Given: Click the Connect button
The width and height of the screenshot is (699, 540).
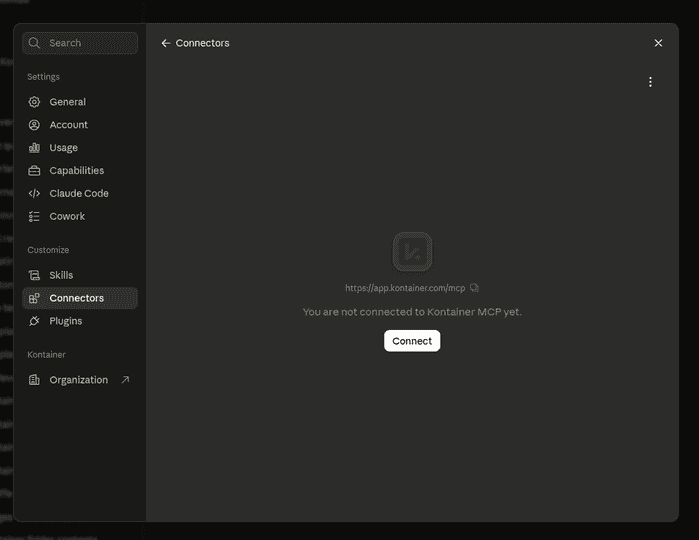Looking at the screenshot, I should click(x=412, y=341).
